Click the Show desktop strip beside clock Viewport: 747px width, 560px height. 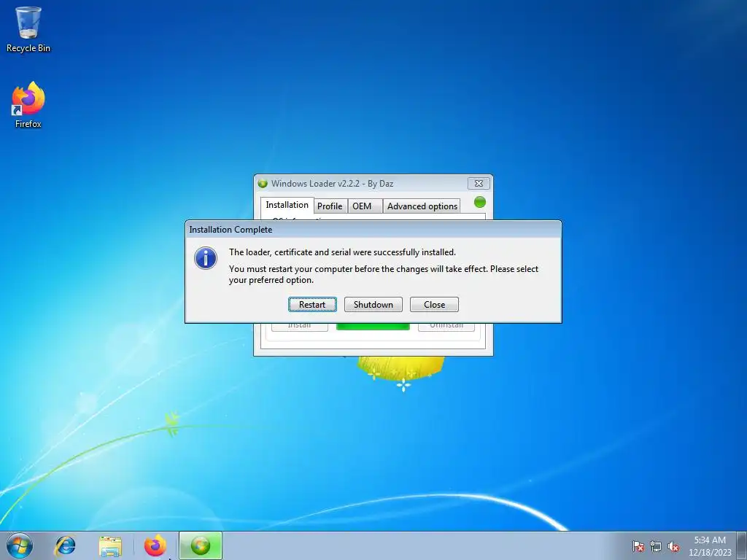tap(742, 545)
